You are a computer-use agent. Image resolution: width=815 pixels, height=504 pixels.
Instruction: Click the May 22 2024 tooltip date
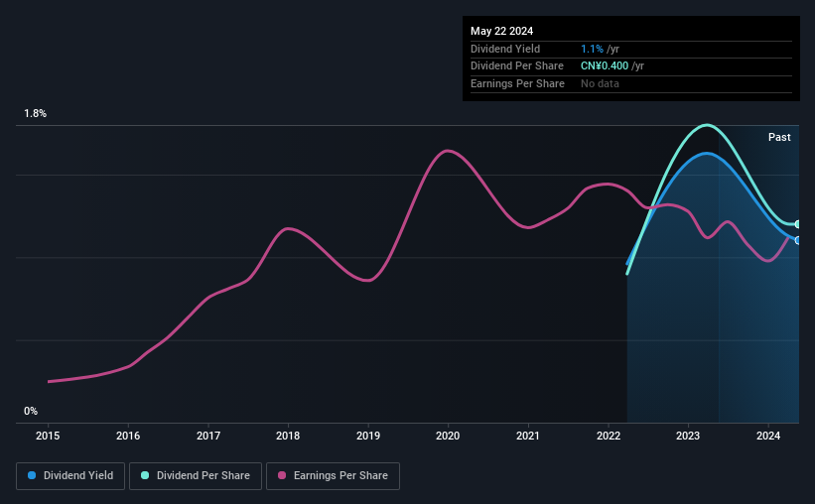tap(501, 31)
